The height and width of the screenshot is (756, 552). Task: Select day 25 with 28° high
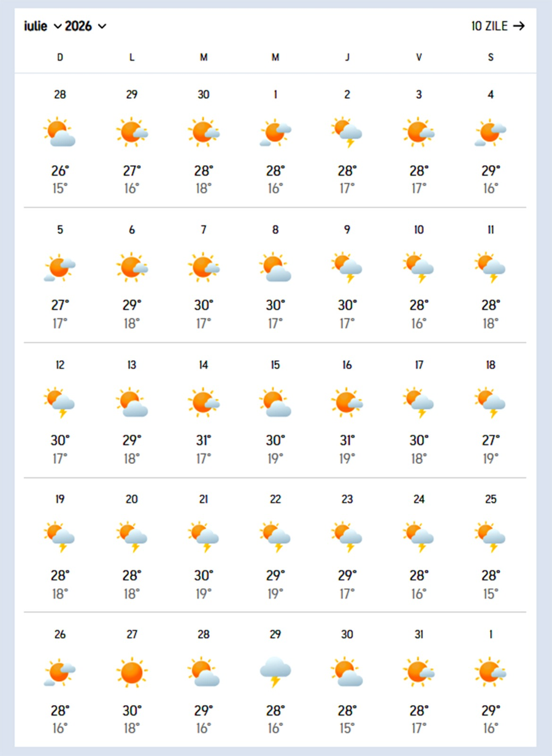(x=491, y=546)
